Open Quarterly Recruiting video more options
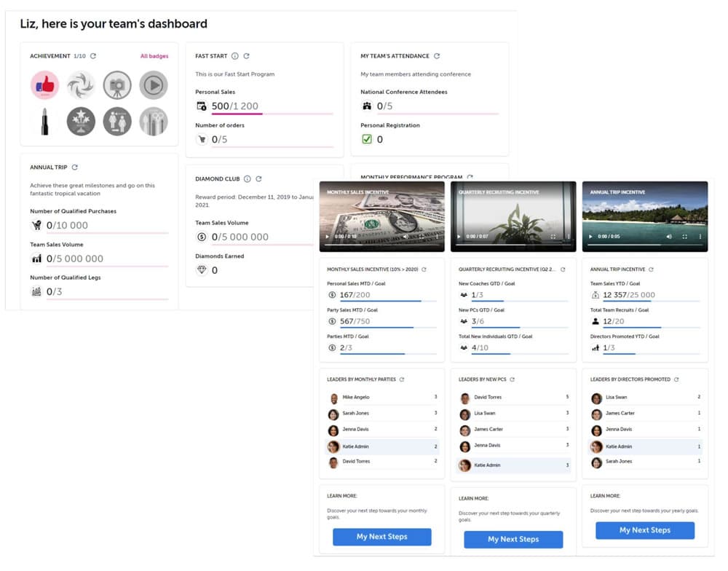The height and width of the screenshot is (571, 728). click(569, 237)
